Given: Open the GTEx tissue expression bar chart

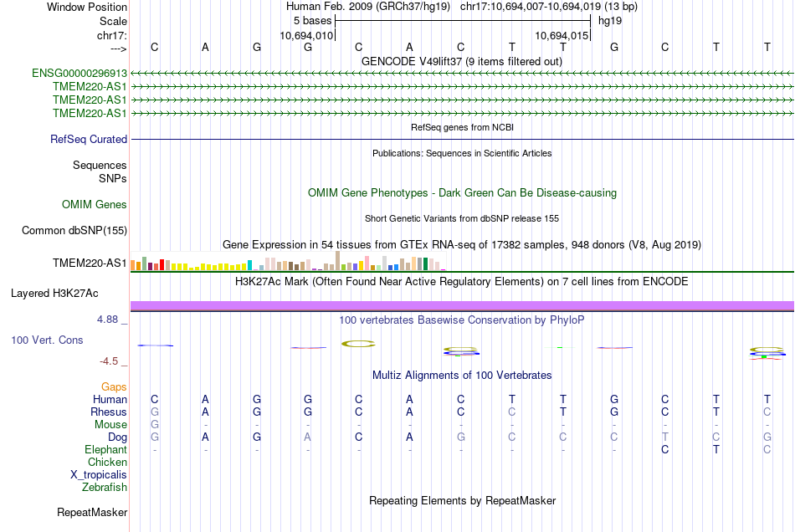Looking at the screenshot, I should click(x=288, y=262).
